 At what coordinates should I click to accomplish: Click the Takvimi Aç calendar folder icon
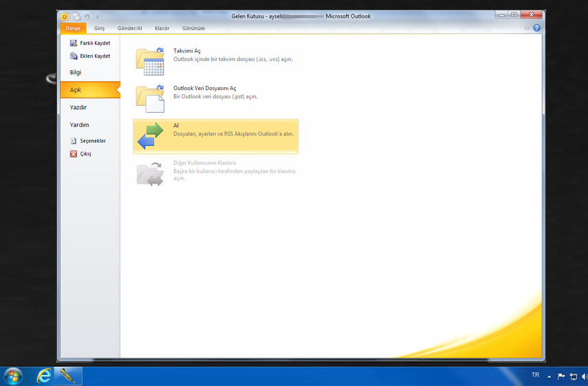[150, 61]
